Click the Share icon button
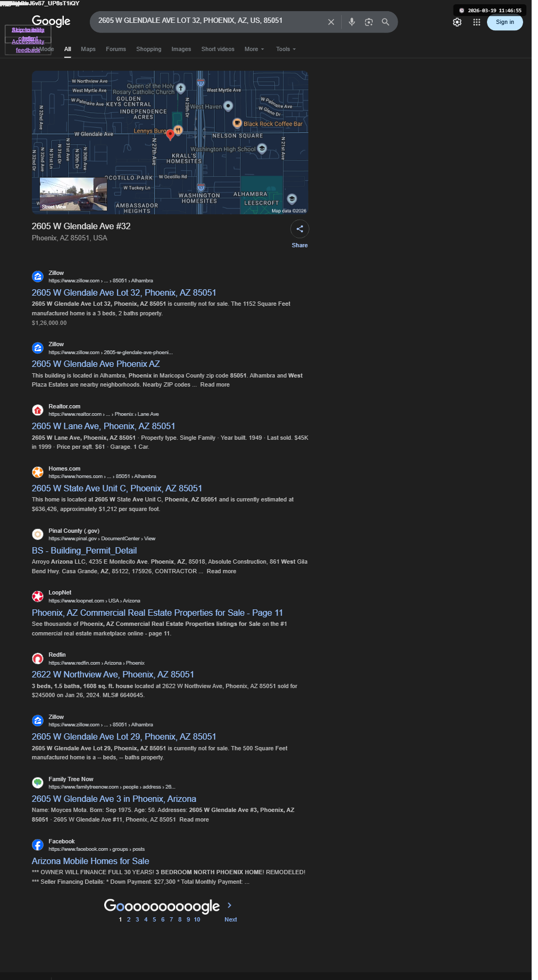 tap(300, 229)
